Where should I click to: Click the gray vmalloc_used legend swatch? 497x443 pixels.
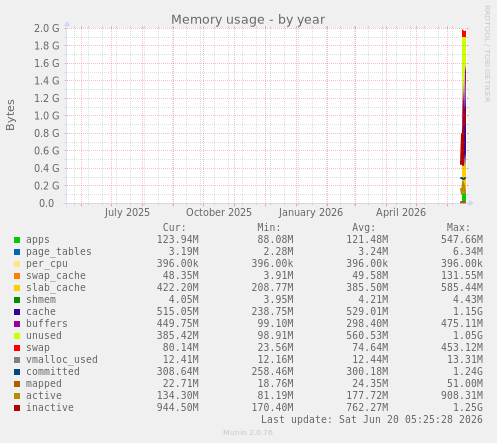pos(17,360)
